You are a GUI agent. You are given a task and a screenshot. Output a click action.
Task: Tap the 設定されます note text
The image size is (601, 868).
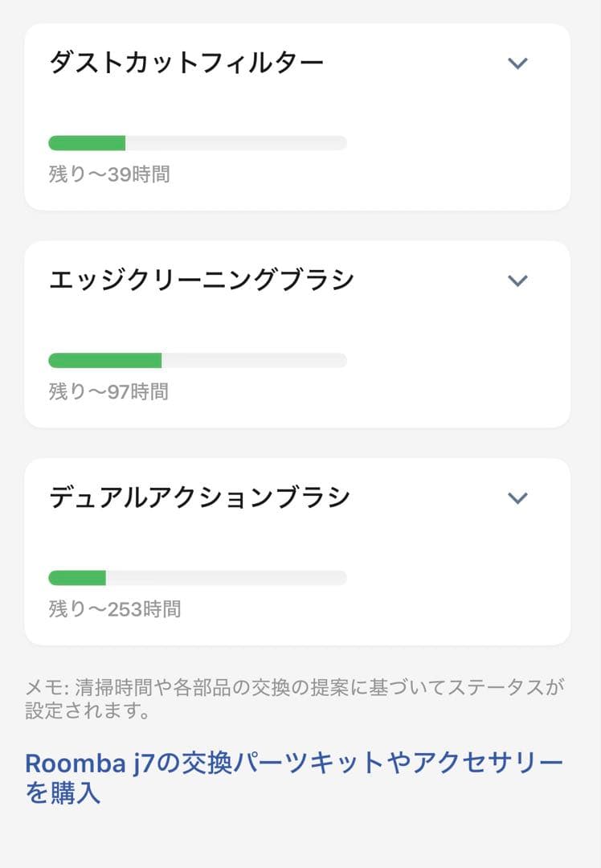tap(87, 712)
